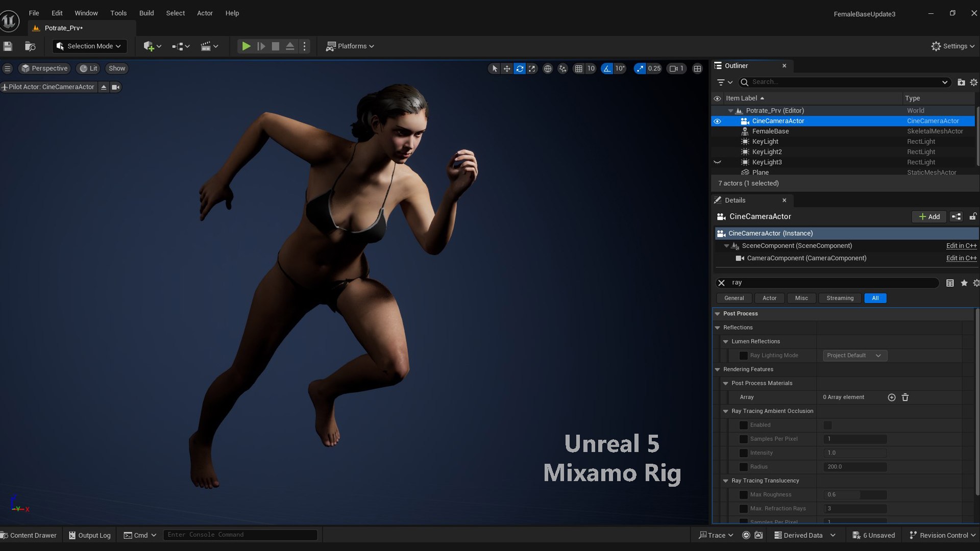This screenshot has height=551, width=980.
Task: Click the green Play button
Action: click(x=246, y=46)
